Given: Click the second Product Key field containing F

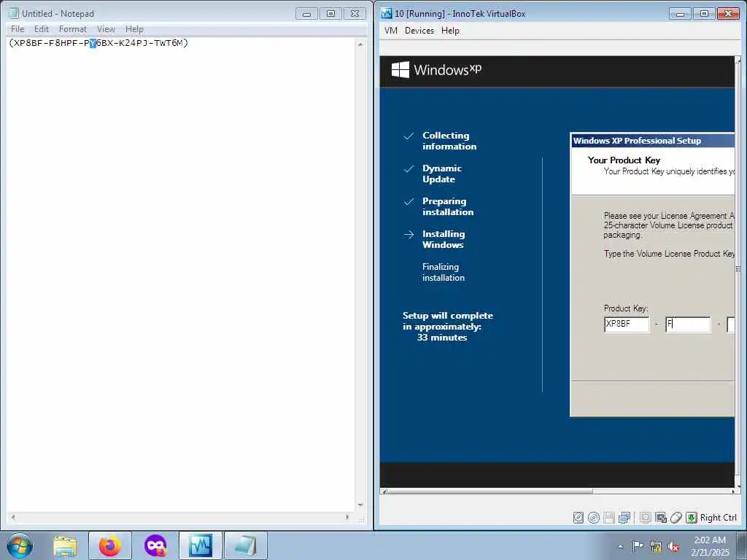Looking at the screenshot, I should (x=688, y=324).
